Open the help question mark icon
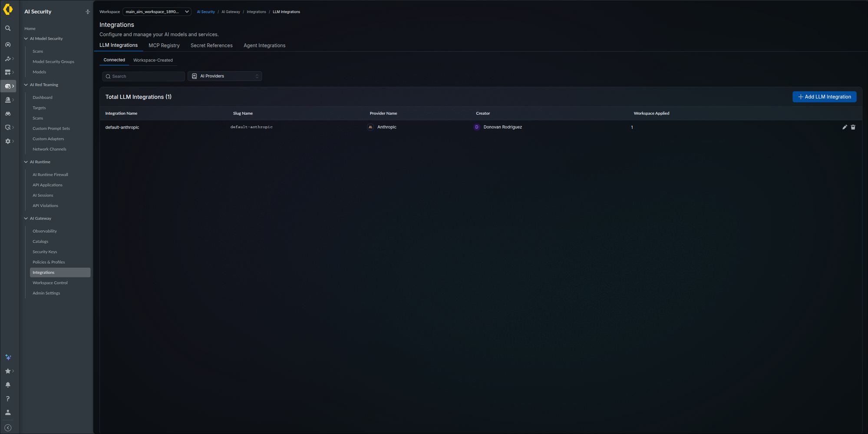 click(x=8, y=399)
